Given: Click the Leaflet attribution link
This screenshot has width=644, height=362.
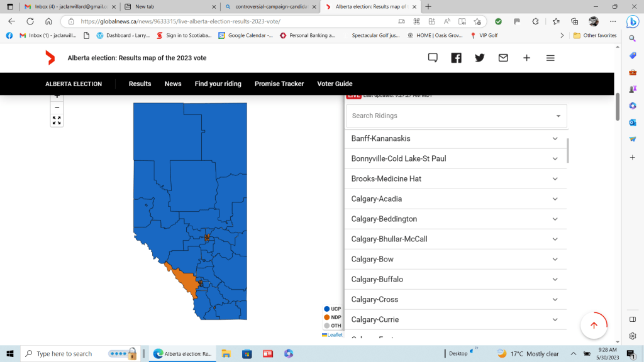Looking at the screenshot, I should (x=334, y=335).
